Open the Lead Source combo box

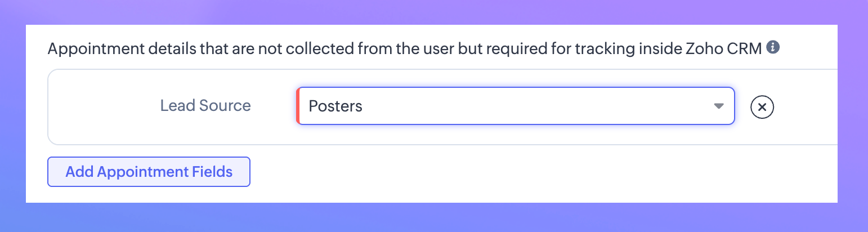tap(515, 106)
